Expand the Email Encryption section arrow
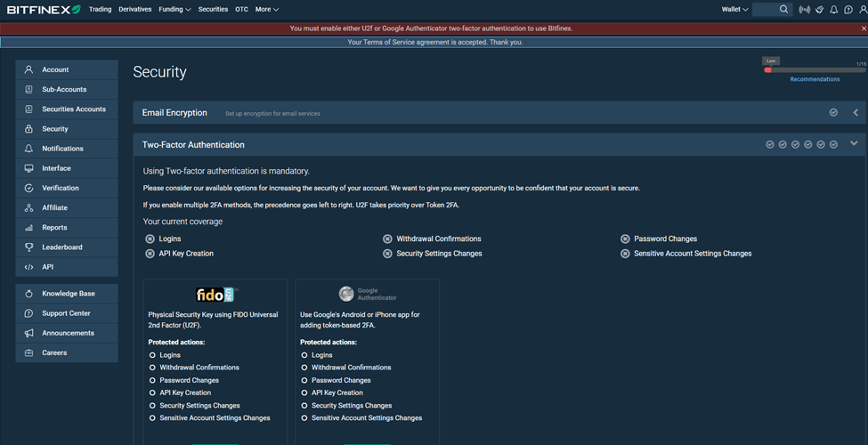 [x=856, y=113]
